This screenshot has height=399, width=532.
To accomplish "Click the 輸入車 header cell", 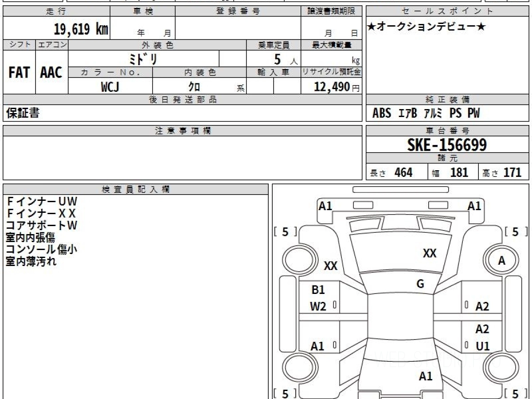I will pyautogui.click(x=274, y=73).
